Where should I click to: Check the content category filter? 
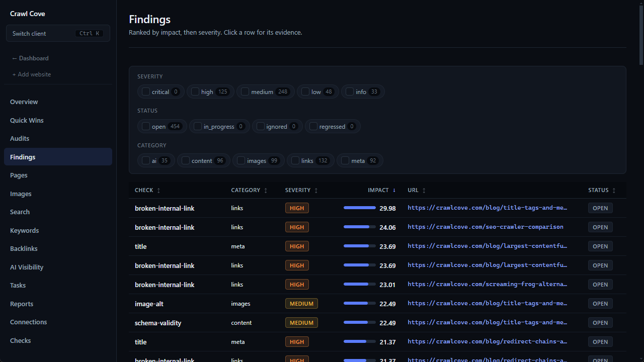[x=186, y=160]
